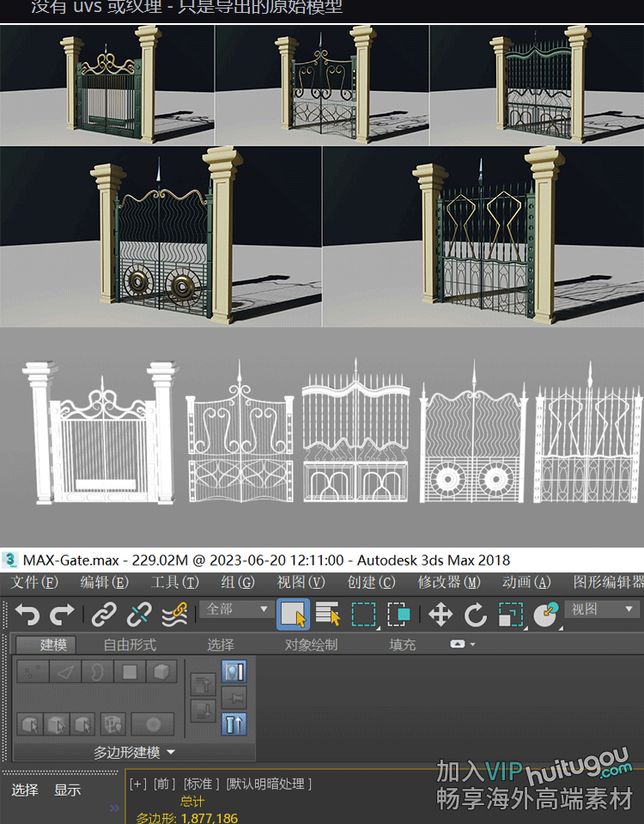The height and width of the screenshot is (824, 644).
Task: Click the Undo arrow icon
Action: [27, 614]
